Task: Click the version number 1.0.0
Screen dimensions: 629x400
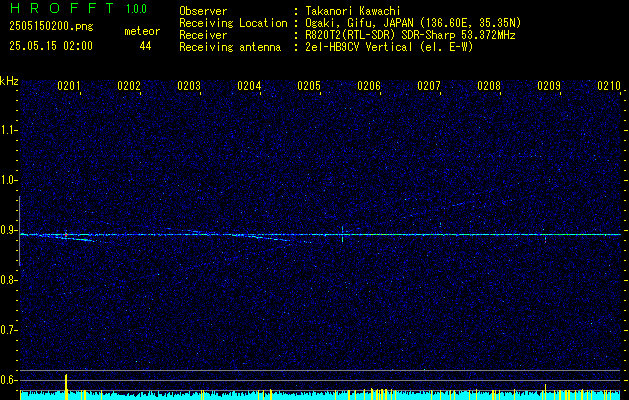Action: pos(136,9)
